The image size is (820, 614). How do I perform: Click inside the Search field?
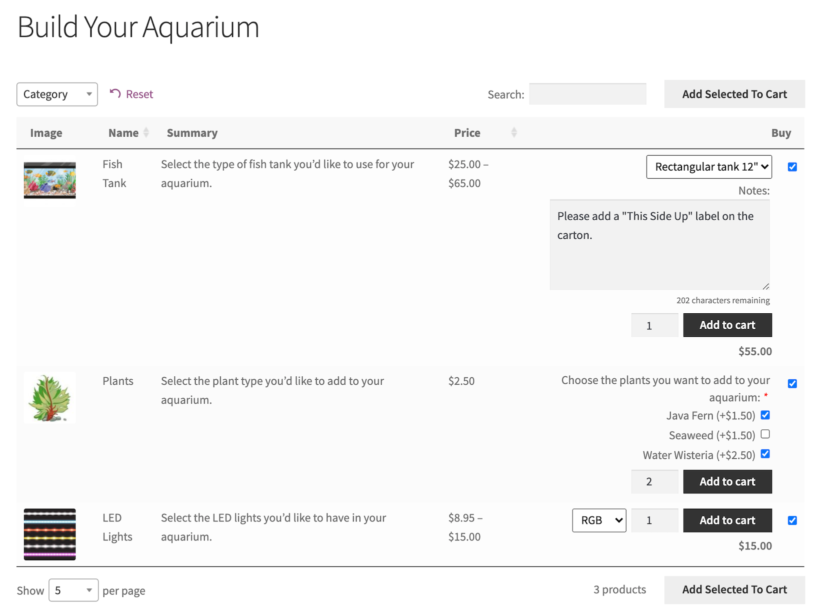point(588,93)
